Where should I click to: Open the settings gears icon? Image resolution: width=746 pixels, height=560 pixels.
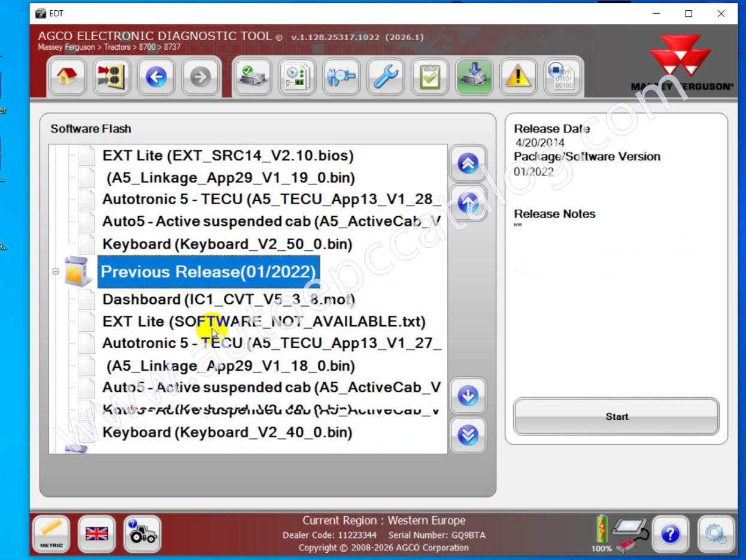point(715,534)
